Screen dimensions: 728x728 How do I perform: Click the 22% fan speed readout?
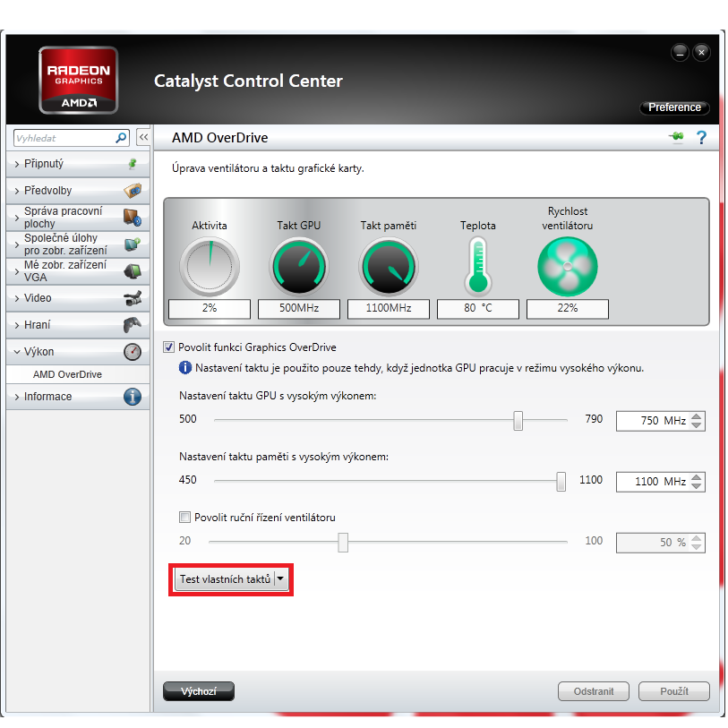(568, 308)
